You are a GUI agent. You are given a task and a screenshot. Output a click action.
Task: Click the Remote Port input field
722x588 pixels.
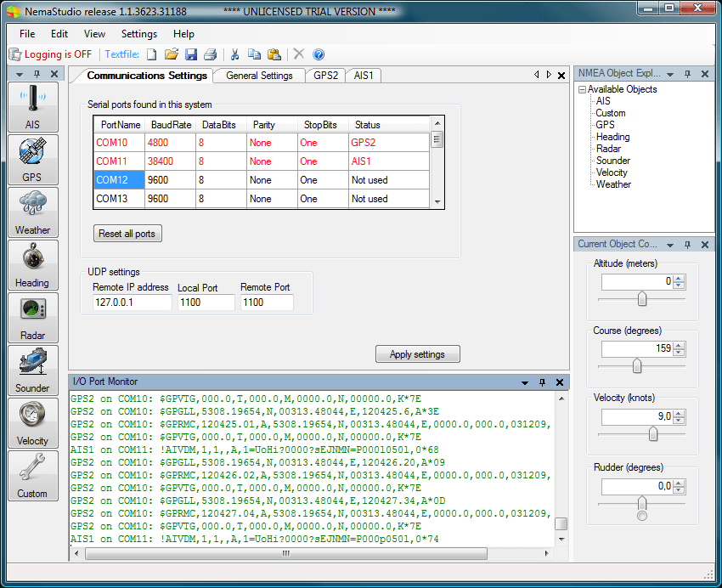pyautogui.click(x=267, y=302)
